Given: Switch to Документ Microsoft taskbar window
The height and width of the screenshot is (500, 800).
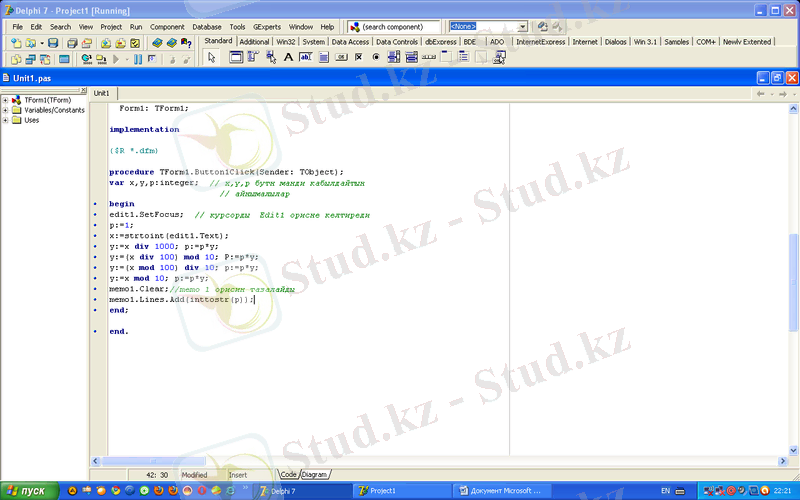Looking at the screenshot, I should point(502,491).
